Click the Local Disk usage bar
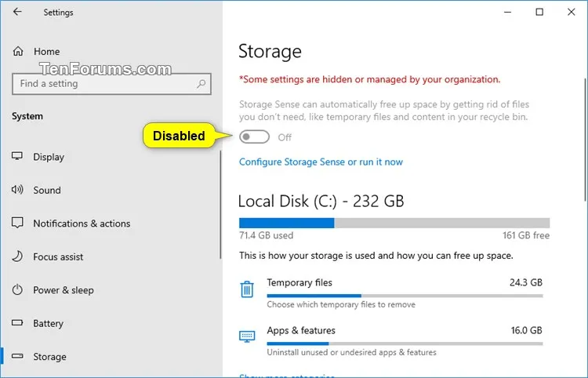Viewport: 588px width, 378px height. (394, 224)
